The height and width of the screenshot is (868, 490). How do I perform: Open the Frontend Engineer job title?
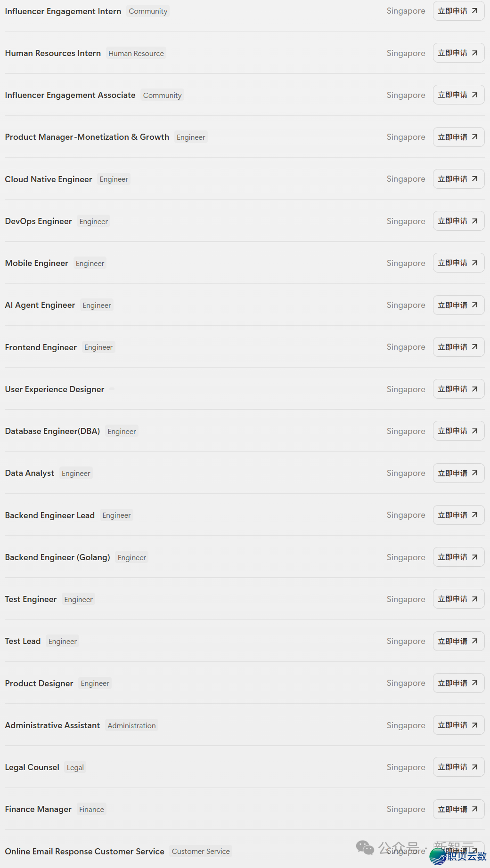(41, 347)
